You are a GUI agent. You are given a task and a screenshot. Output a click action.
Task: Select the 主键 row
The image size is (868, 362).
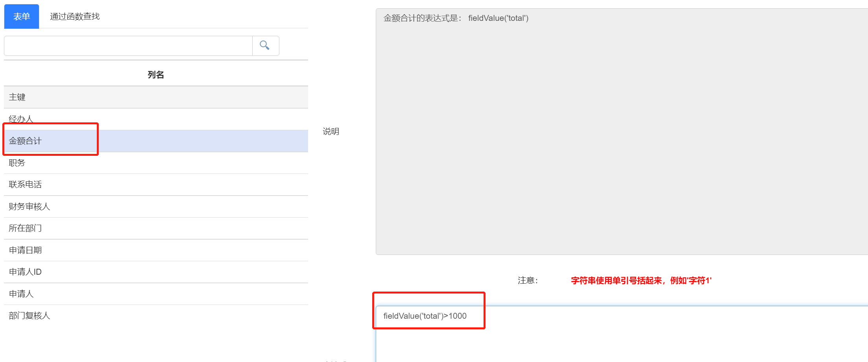point(156,97)
